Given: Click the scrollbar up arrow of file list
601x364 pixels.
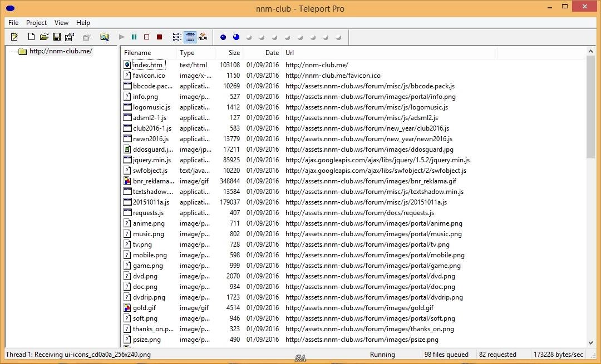Looking at the screenshot, I should point(590,51).
